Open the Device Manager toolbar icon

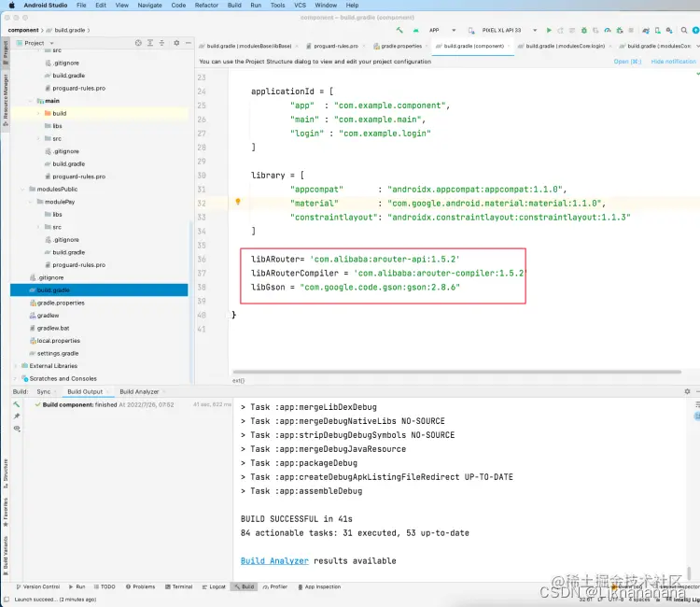(x=657, y=31)
